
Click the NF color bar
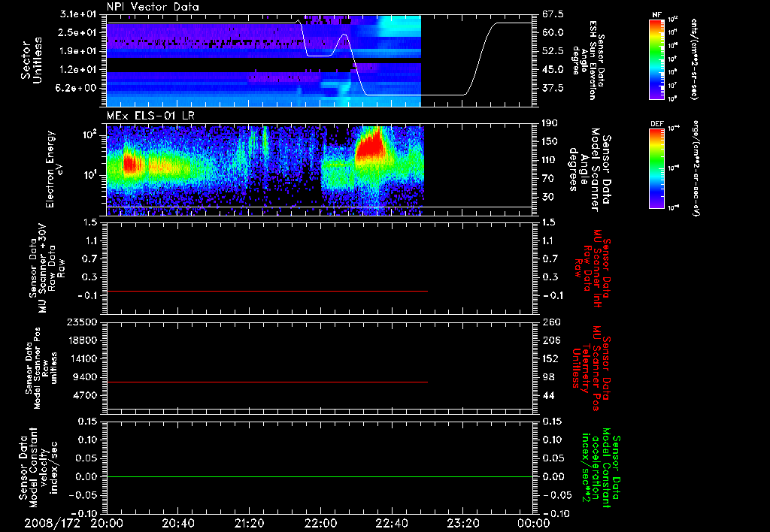pos(656,59)
